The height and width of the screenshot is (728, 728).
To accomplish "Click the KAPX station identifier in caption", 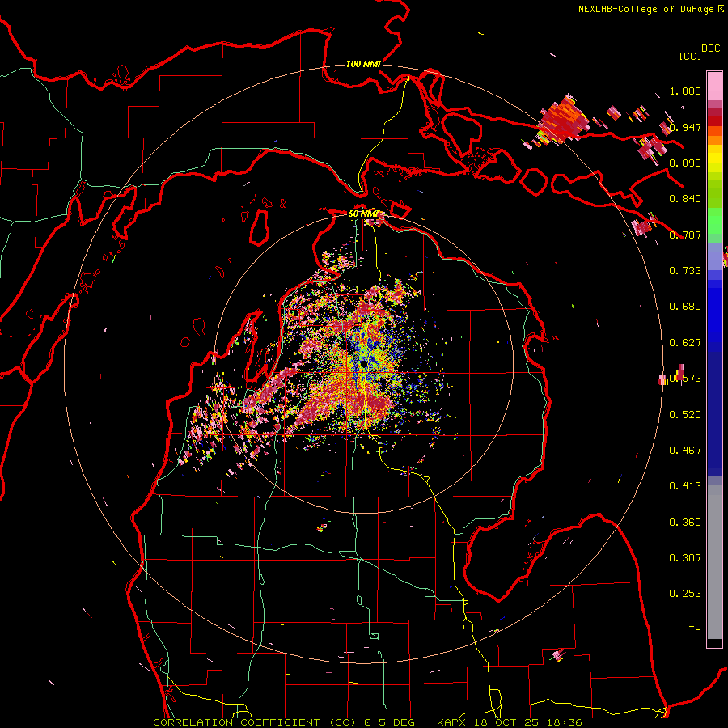I will coord(453,722).
